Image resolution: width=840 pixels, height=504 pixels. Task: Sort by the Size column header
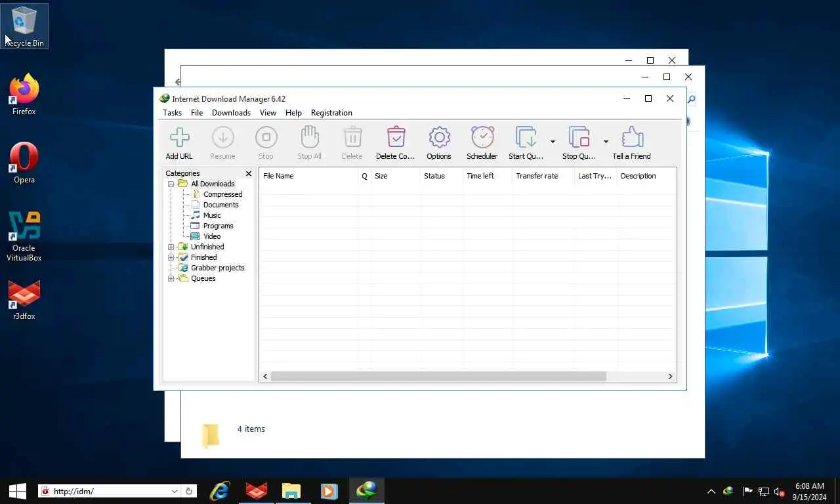coord(395,176)
